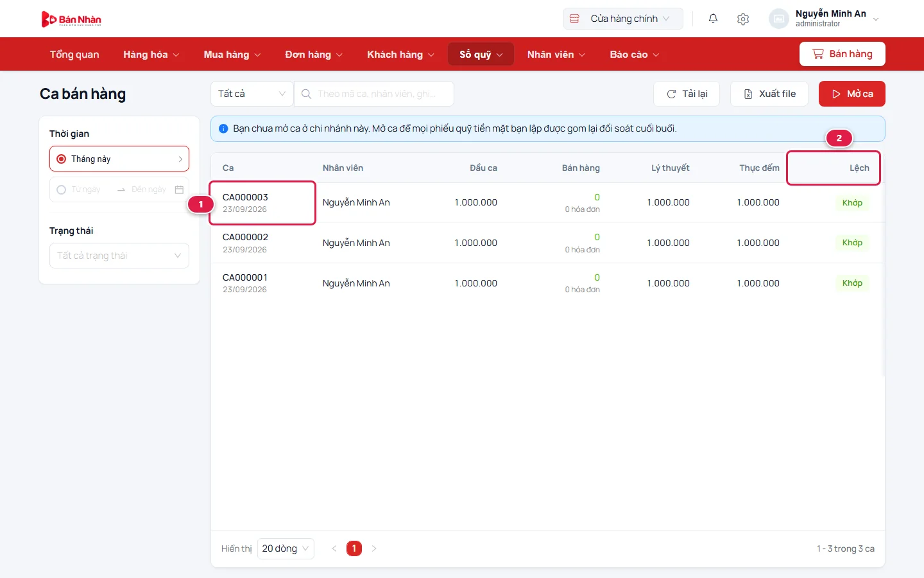Open the Nhân viên menu
Viewport: 924px width, 578px height.
pyautogui.click(x=556, y=55)
